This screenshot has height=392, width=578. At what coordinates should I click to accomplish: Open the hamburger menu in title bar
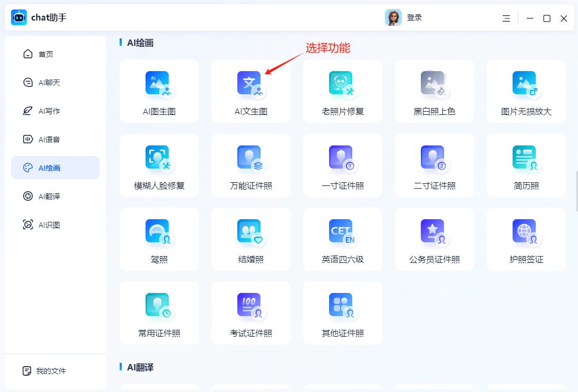[506, 18]
